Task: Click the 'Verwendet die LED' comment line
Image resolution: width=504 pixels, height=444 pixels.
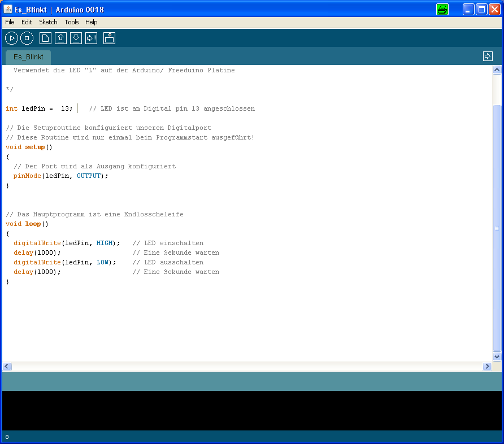Action: pos(124,71)
